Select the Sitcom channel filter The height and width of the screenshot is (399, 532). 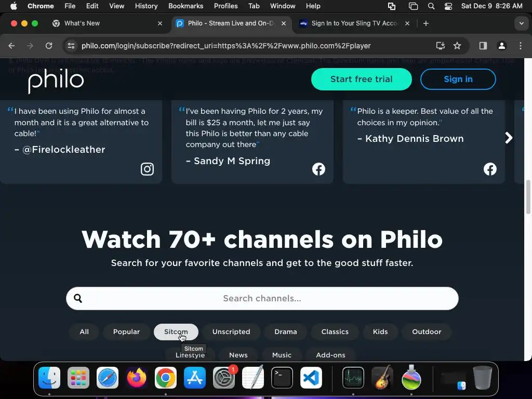click(x=176, y=332)
